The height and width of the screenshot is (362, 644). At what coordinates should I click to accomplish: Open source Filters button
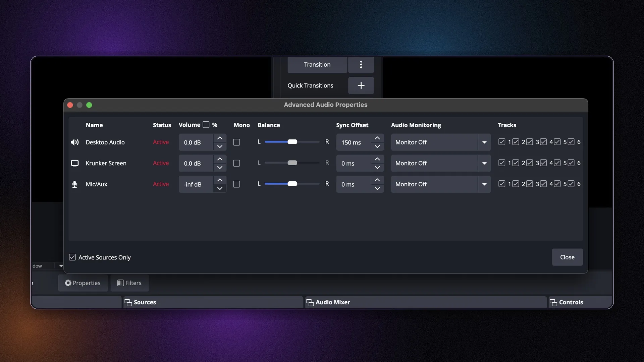click(129, 283)
